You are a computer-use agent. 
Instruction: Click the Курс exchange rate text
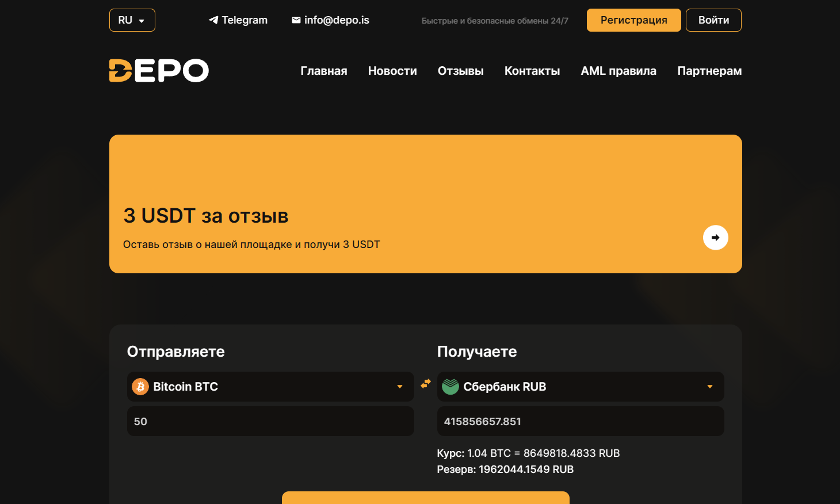(528, 453)
